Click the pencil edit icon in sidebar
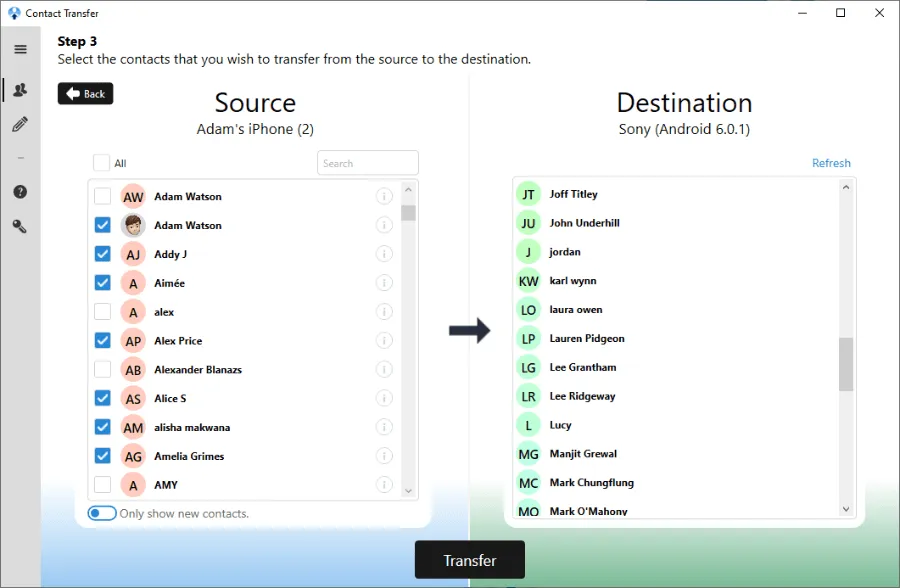Viewport: 900px width, 588px height. (20, 125)
